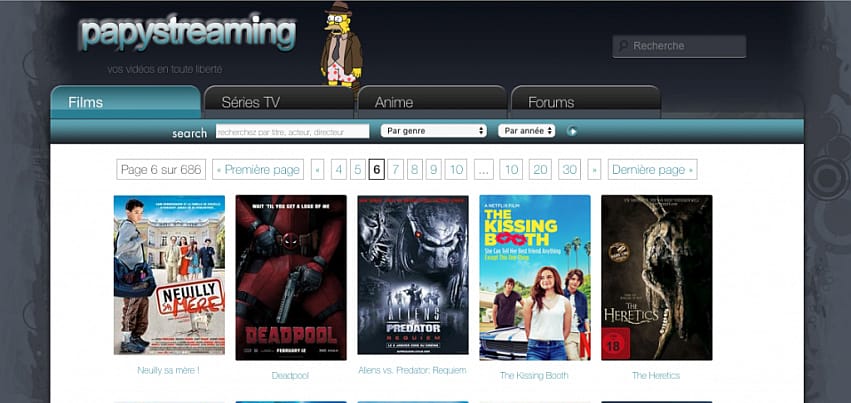Open the Deadpool poster

click(x=291, y=278)
